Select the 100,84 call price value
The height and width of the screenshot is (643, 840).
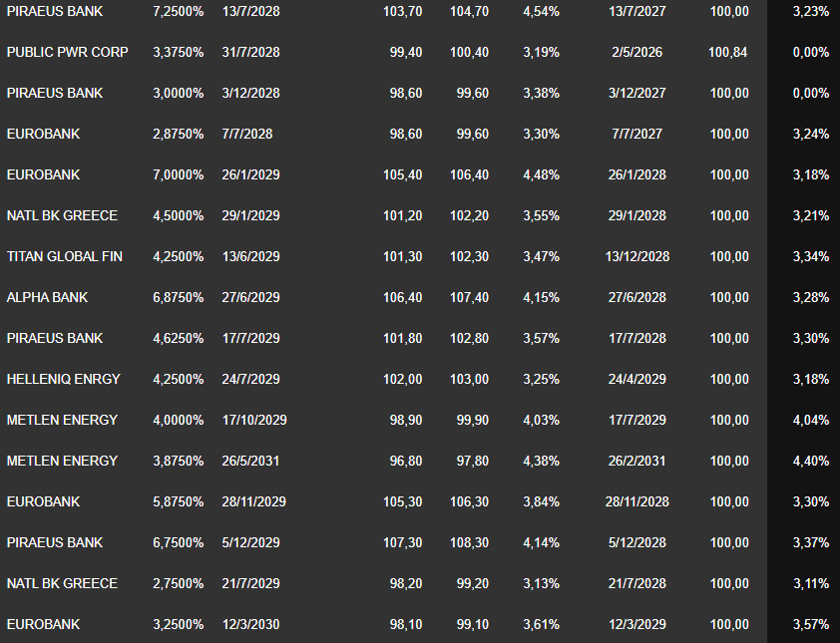coord(726,52)
